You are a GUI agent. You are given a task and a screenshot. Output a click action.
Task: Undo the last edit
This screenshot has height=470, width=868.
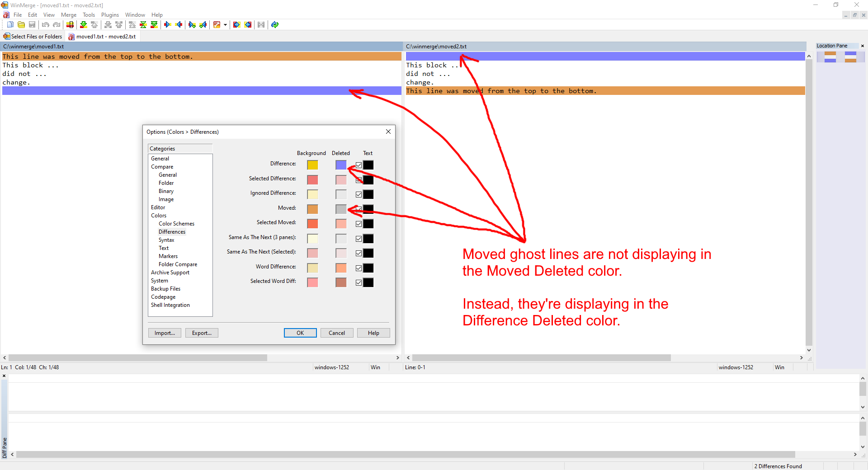(45, 24)
